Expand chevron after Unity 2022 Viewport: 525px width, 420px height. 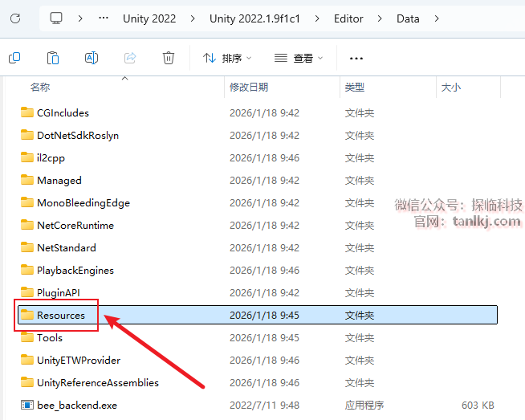coord(193,18)
